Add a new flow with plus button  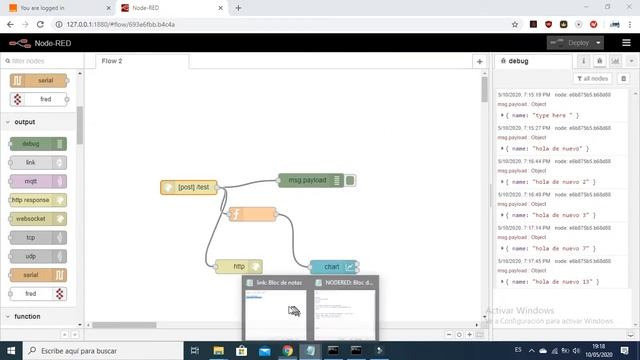(480, 62)
